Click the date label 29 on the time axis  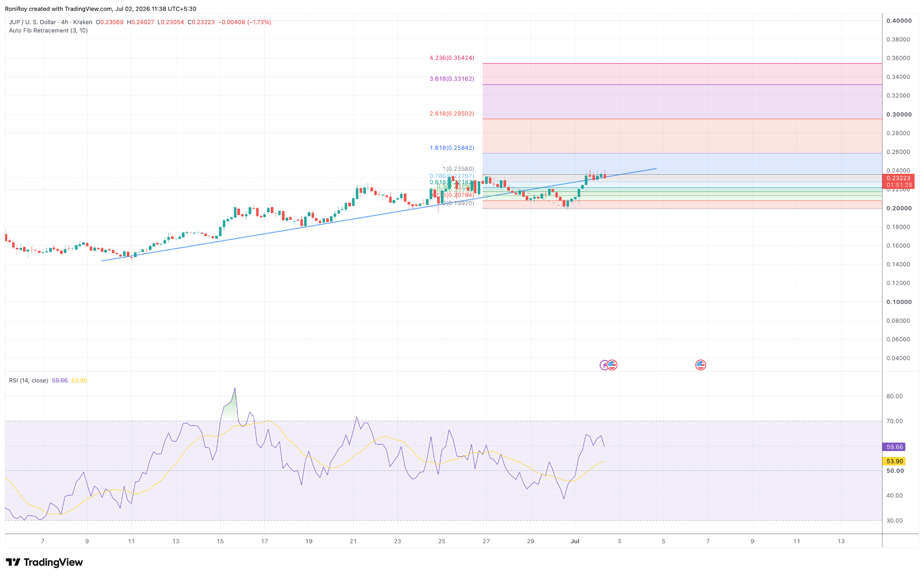(x=531, y=541)
